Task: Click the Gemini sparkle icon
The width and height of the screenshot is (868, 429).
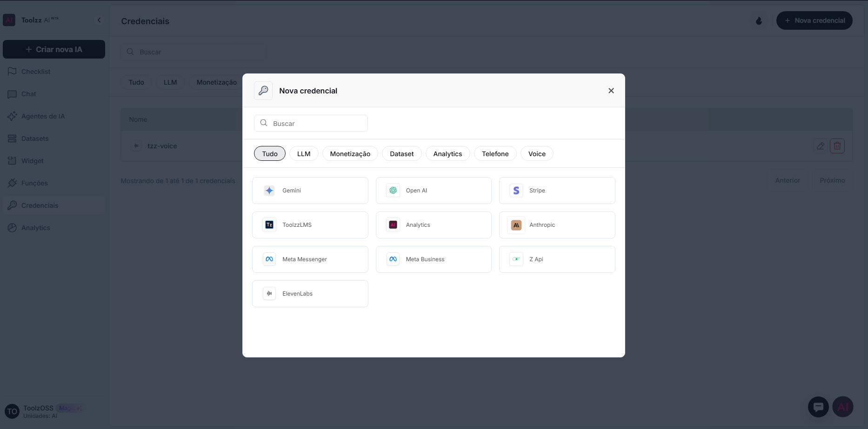Action: point(269,191)
